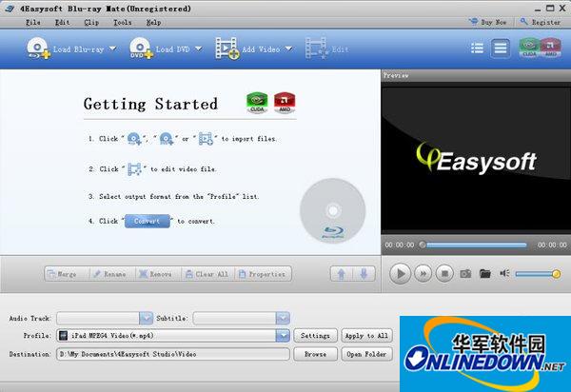Click the Open Folder button

[x=366, y=354]
